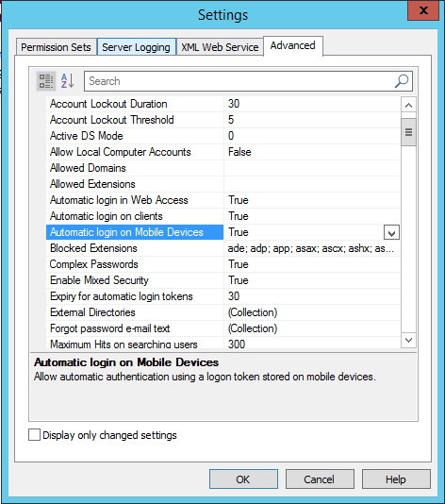Viewport: 445px width, 504px height.
Task: Click scrollbar down arrow in settings list
Action: point(408,340)
